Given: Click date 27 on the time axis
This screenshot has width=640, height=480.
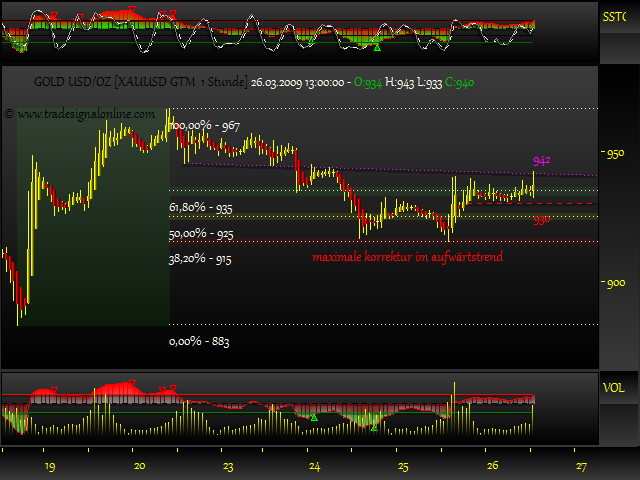Looking at the screenshot, I should 581,466.
